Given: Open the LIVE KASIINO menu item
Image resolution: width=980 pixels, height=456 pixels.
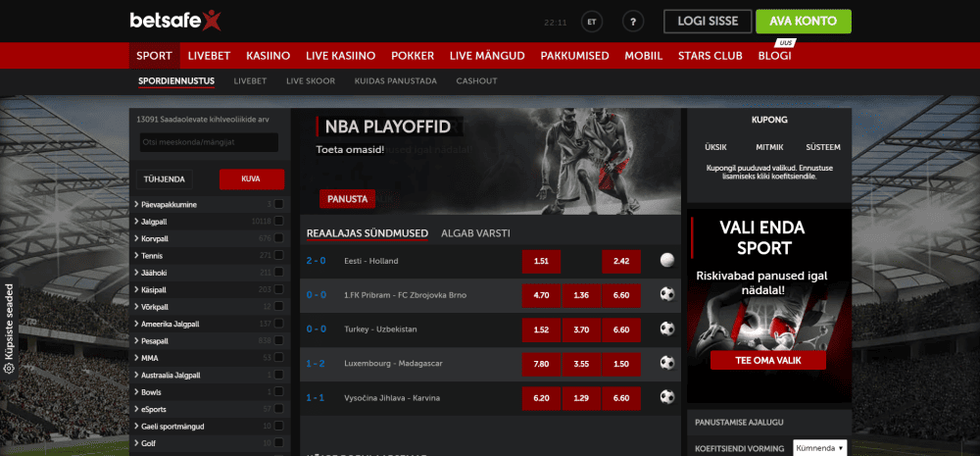Looking at the screenshot, I should pos(341,56).
